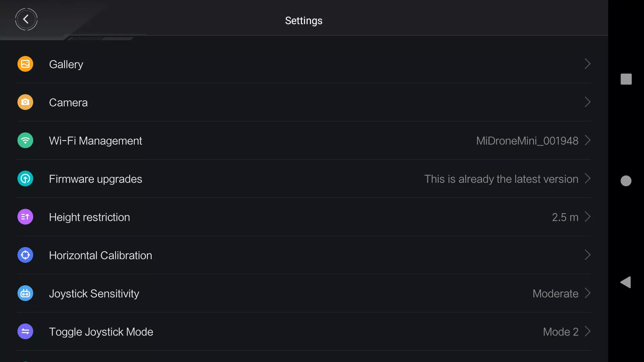Tap the orange Gallery icon
The height and width of the screenshot is (362, 644).
click(25, 64)
